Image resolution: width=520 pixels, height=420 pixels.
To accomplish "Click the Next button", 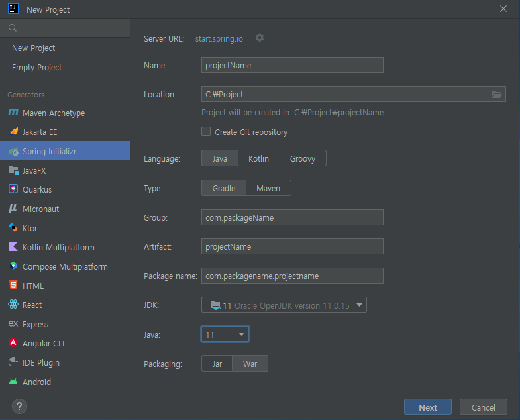I will tap(428, 407).
